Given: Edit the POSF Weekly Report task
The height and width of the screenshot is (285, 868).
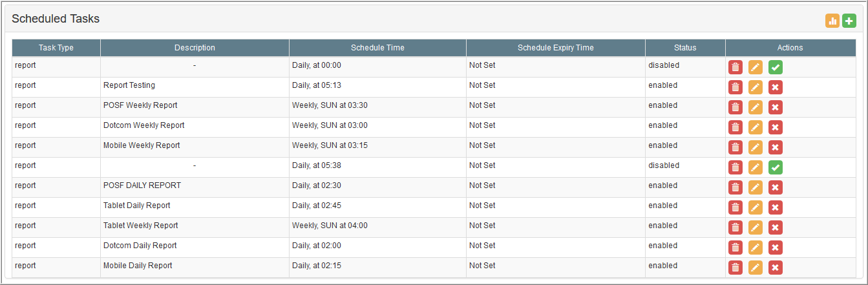Looking at the screenshot, I should (756, 107).
